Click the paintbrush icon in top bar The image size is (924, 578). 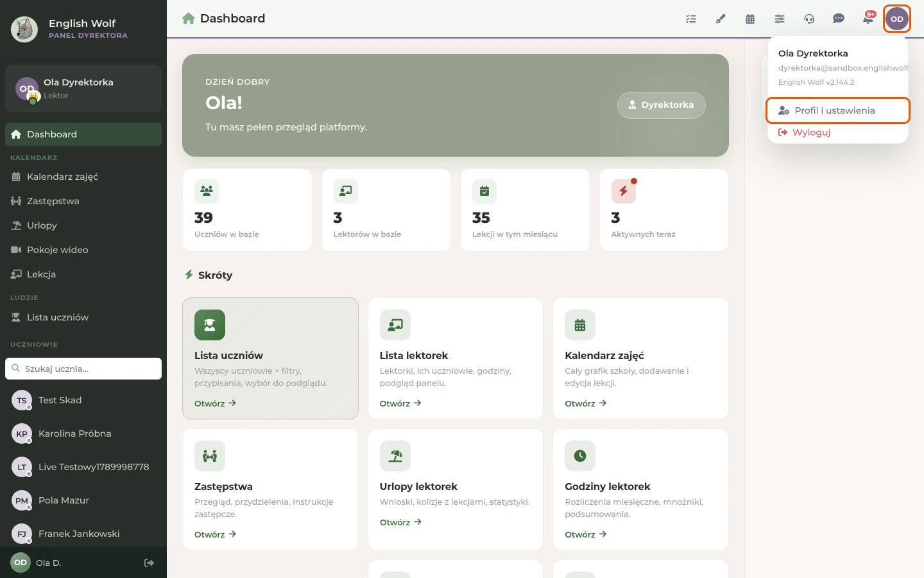[721, 19]
